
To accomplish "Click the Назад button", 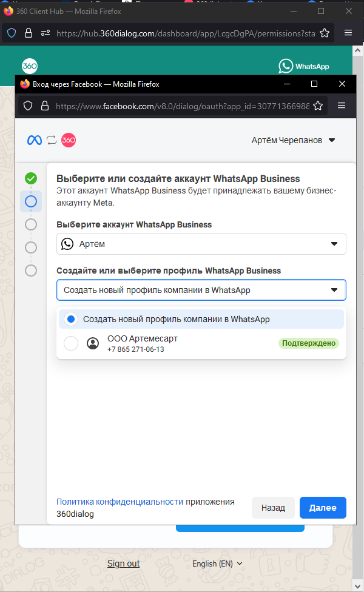I will point(273,508).
